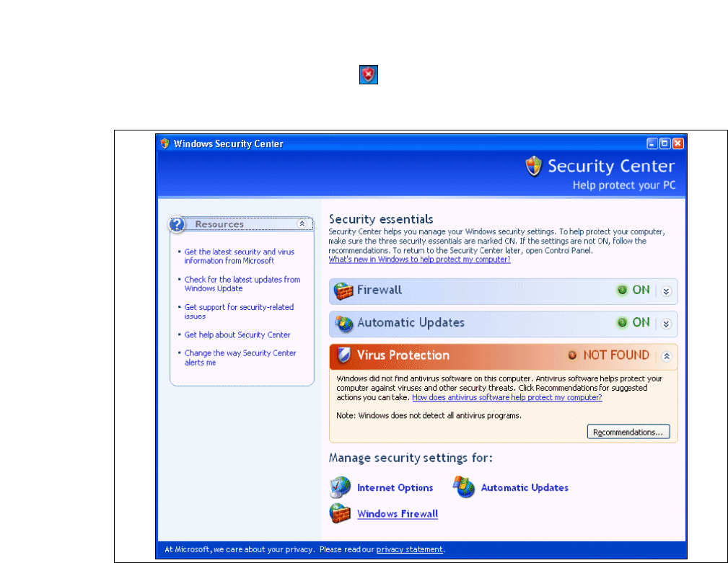Click the Automatic Updates globe icon in status bar

tap(344, 324)
